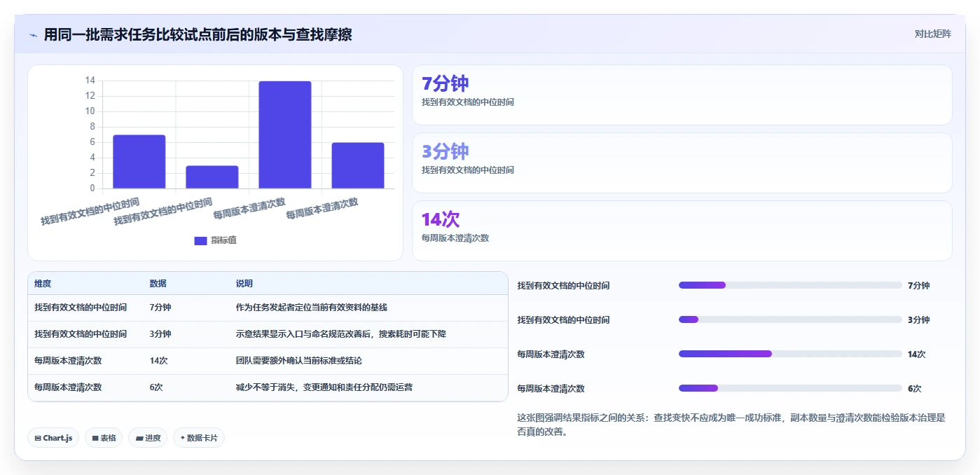Click the 6次 value beside the progress bar

click(914, 388)
